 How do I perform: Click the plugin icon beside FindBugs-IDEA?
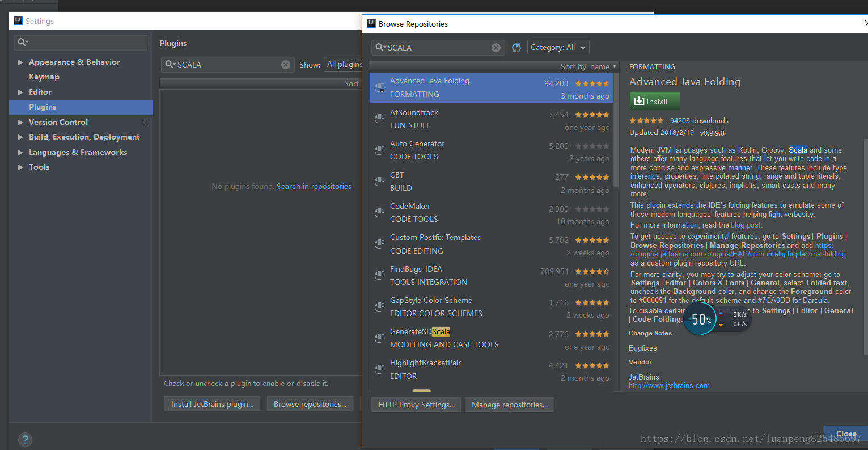380,275
